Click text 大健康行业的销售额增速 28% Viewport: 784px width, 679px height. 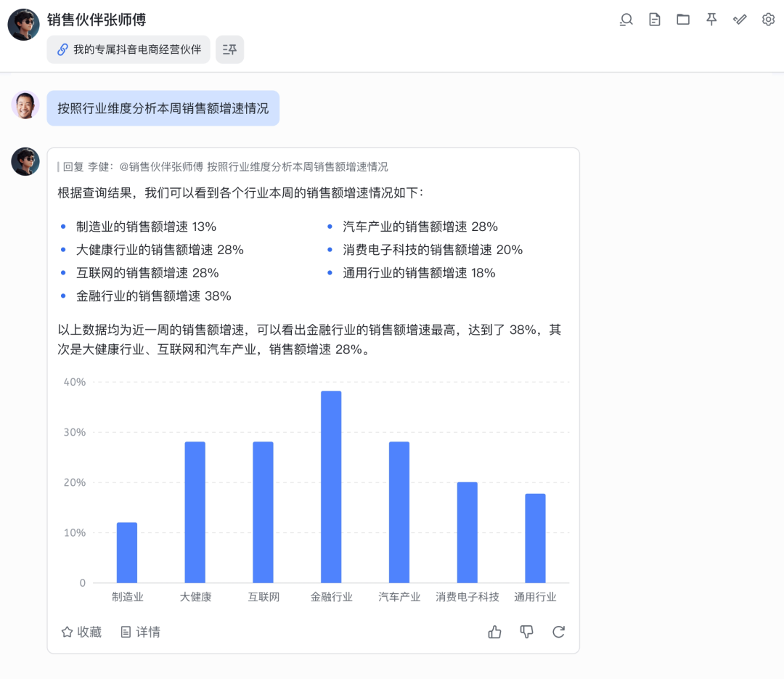(x=160, y=250)
